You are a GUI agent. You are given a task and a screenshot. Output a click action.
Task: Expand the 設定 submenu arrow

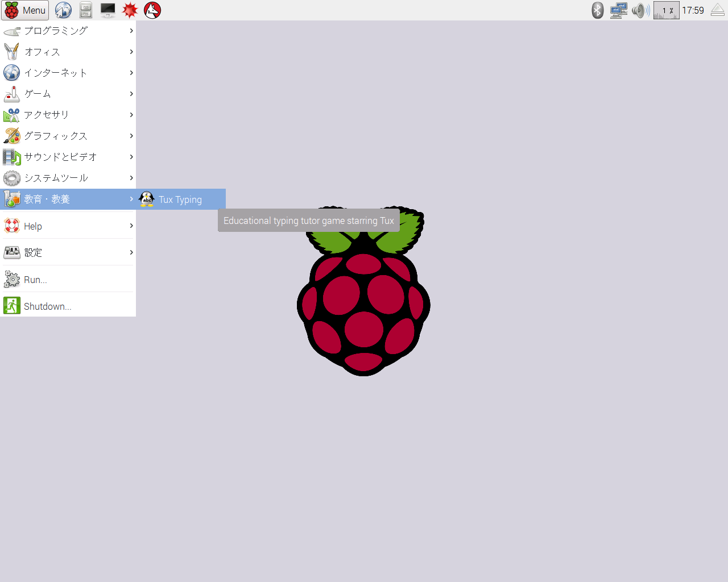131,252
